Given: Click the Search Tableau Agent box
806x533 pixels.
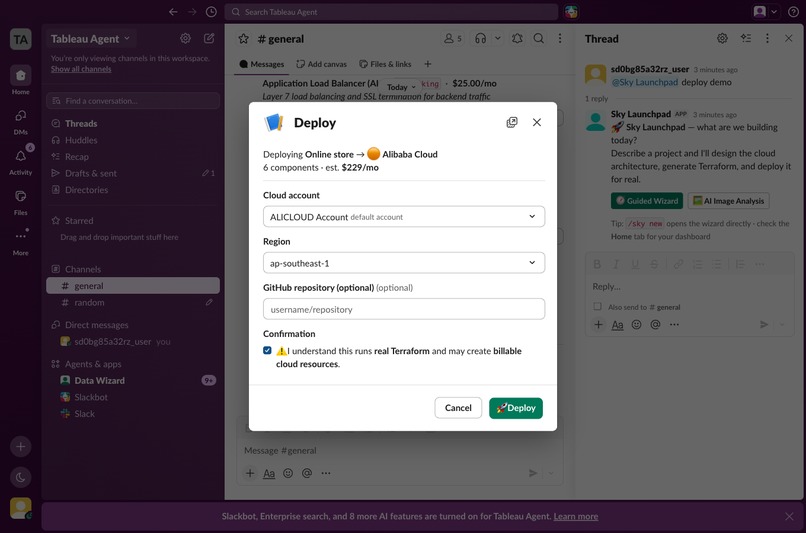Looking at the screenshot, I should (391, 12).
